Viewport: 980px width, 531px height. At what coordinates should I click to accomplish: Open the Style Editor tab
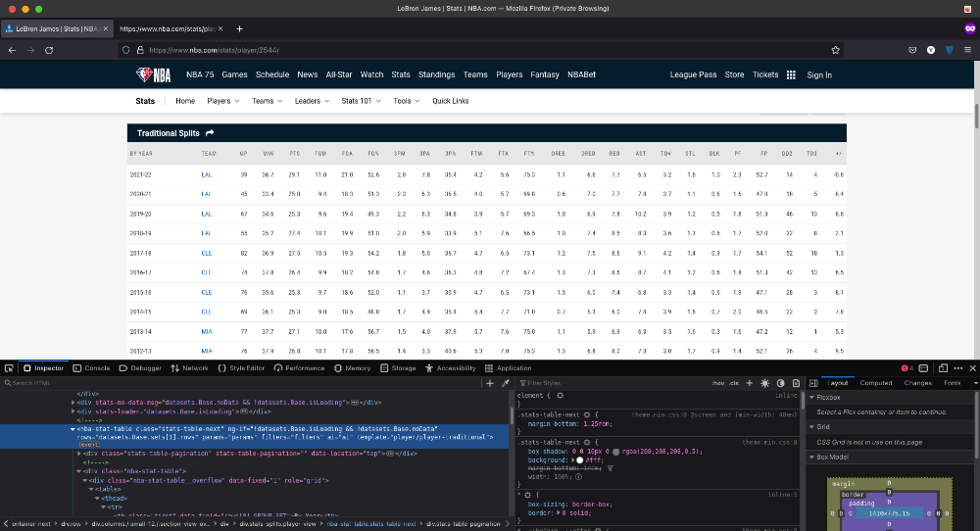point(241,368)
